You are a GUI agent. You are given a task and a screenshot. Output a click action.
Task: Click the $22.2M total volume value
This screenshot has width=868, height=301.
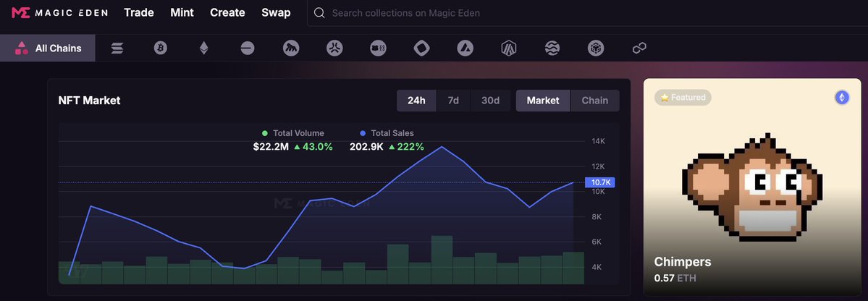pyautogui.click(x=271, y=147)
